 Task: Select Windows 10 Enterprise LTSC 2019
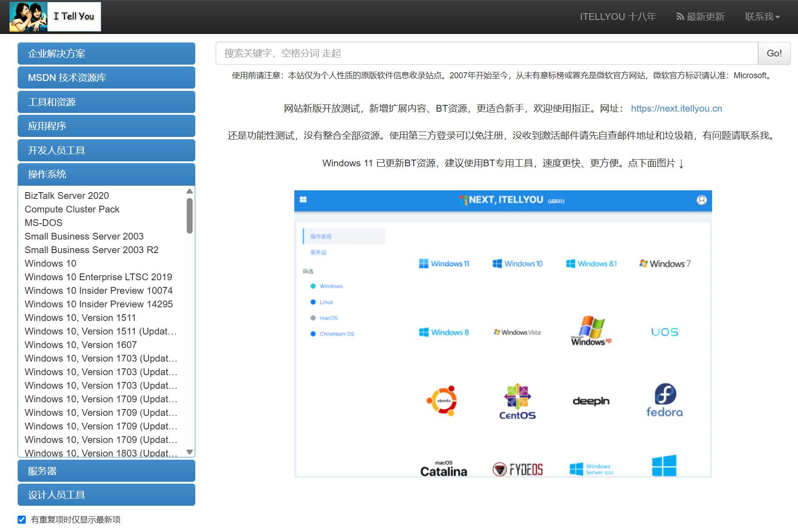[x=98, y=277]
